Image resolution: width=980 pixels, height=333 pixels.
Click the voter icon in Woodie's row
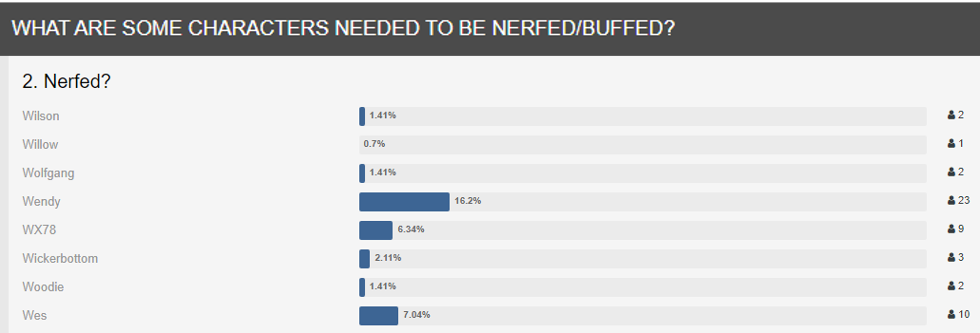click(x=951, y=286)
